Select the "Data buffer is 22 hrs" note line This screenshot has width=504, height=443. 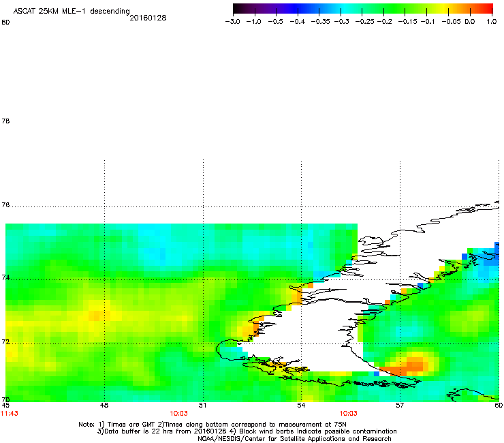[x=247, y=431]
